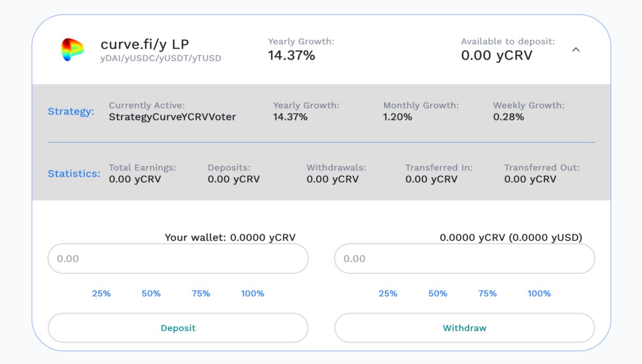
Task: Click the Statistics: label
Action: coord(74,174)
